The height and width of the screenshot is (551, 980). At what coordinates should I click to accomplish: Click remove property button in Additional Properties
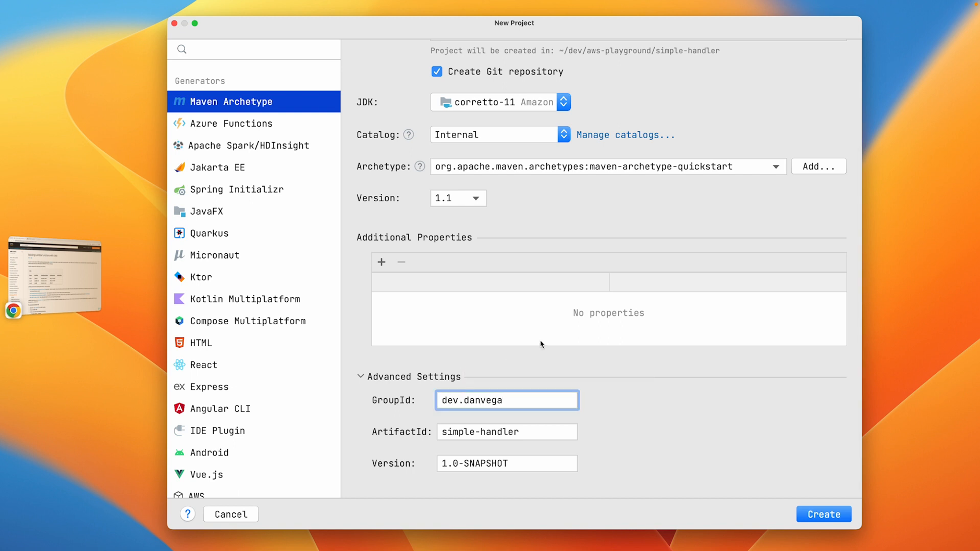click(x=401, y=262)
